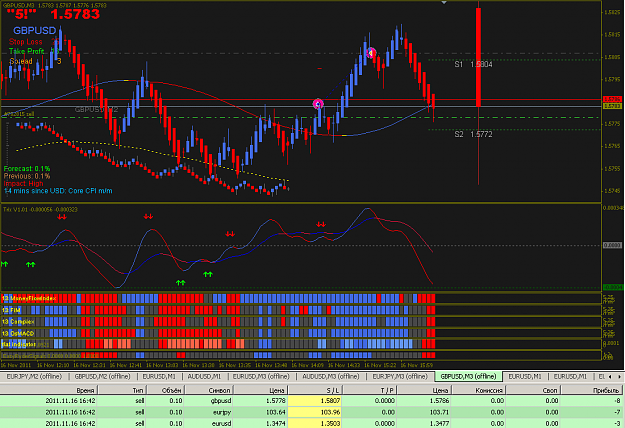
Task: Click the USD: Core CPI m/m news line
Action: [x=58, y=191]
